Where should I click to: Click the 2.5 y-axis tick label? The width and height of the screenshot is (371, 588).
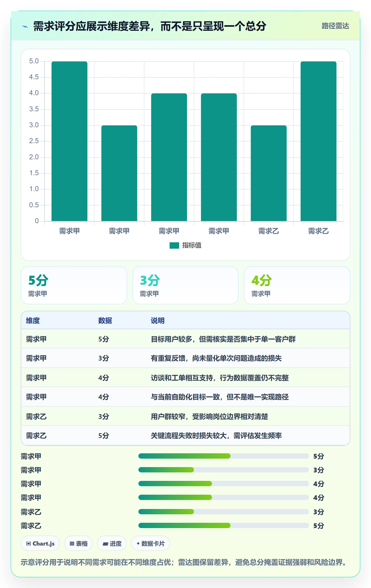pos(34,141)
